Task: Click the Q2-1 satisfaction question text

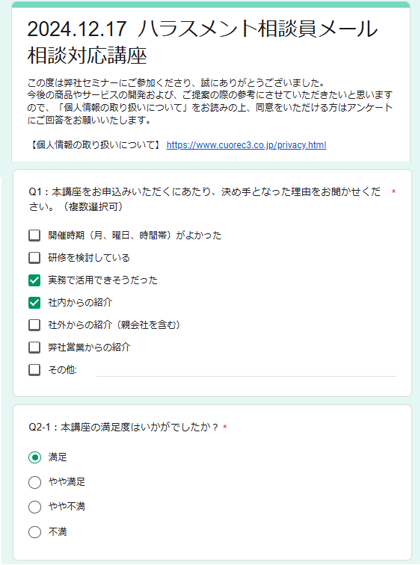Action: point(124,427)
